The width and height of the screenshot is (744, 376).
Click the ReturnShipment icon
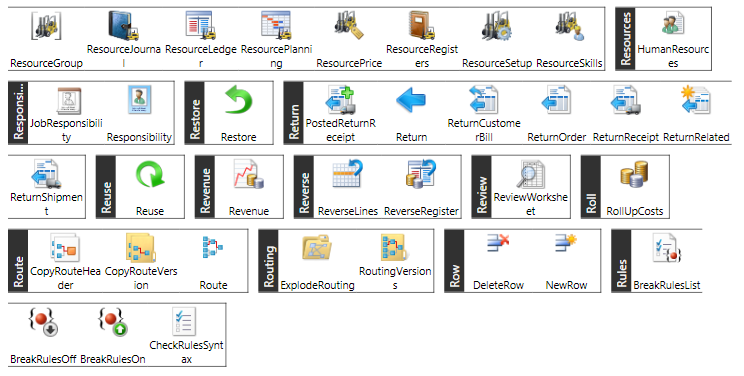coord(46,174)
